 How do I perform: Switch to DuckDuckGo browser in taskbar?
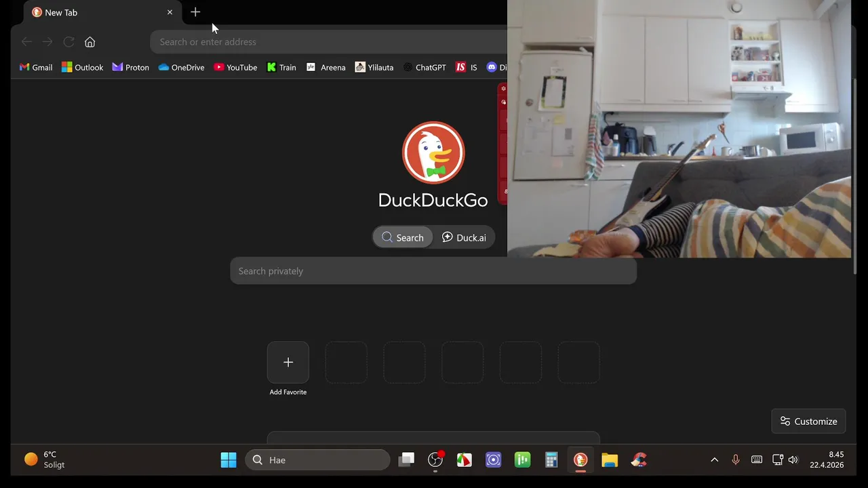click(580, 460)
